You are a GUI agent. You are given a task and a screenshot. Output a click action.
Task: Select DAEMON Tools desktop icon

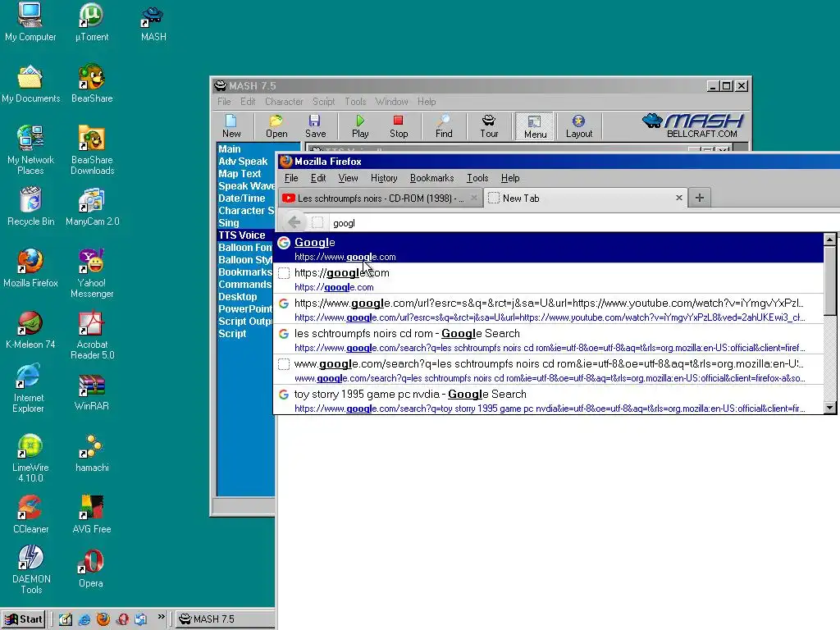coord(30,569)
